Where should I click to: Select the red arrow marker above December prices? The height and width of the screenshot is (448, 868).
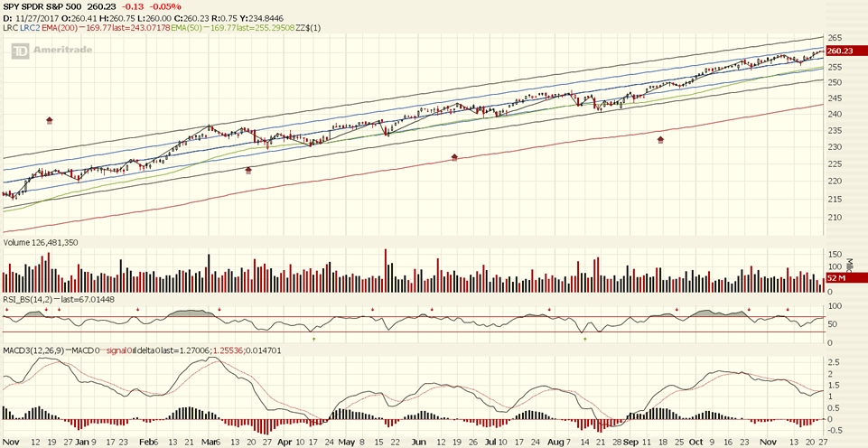(x=50, y=120)
